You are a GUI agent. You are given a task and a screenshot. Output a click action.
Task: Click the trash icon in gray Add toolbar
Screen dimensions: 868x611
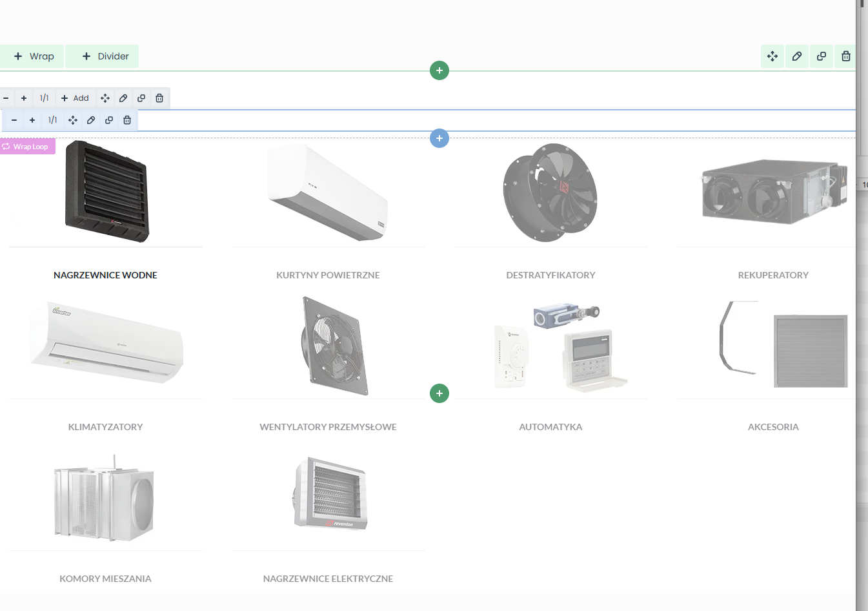(159, 98)
